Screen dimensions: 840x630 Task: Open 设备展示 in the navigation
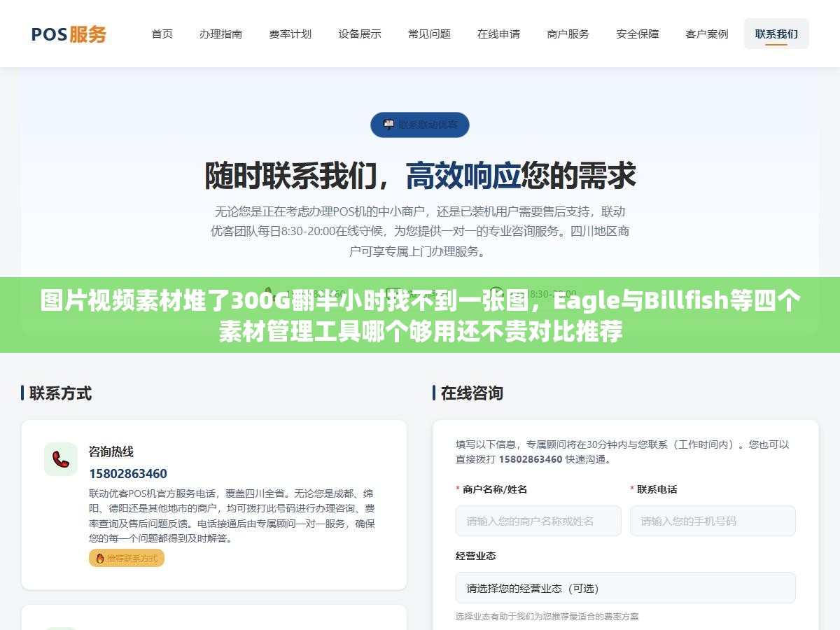click(360, 34)
